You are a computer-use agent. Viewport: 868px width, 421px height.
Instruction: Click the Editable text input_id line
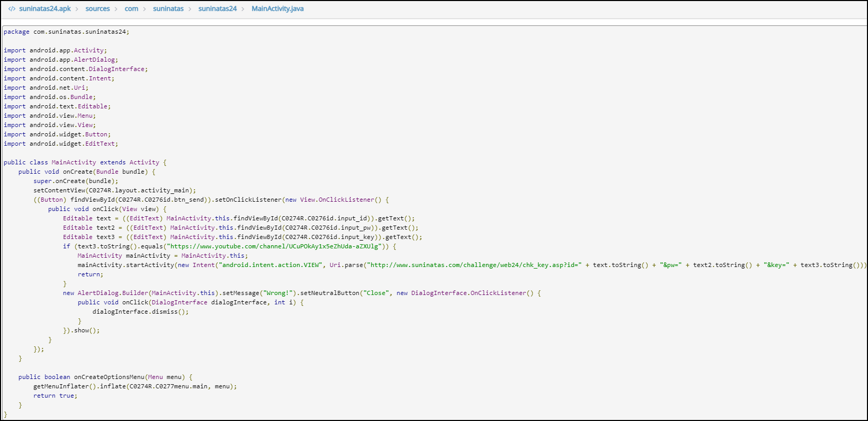239,218
